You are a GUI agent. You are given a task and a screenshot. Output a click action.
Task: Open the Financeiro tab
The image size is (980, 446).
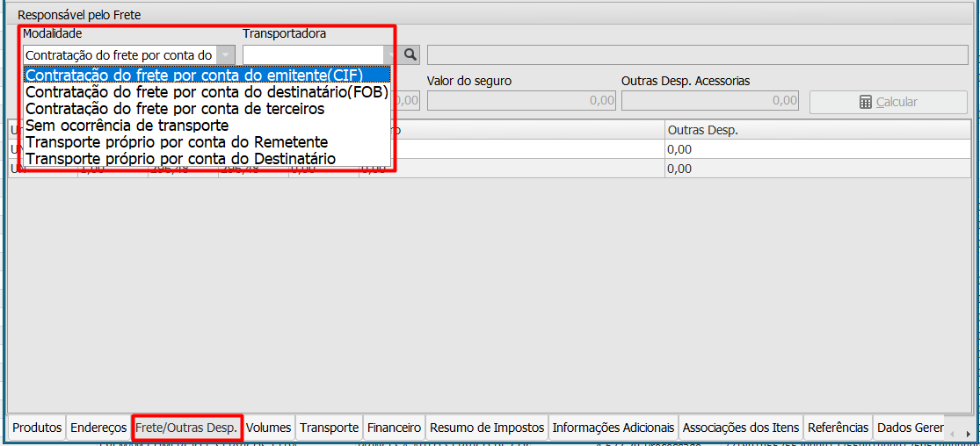tap(394, 428)
